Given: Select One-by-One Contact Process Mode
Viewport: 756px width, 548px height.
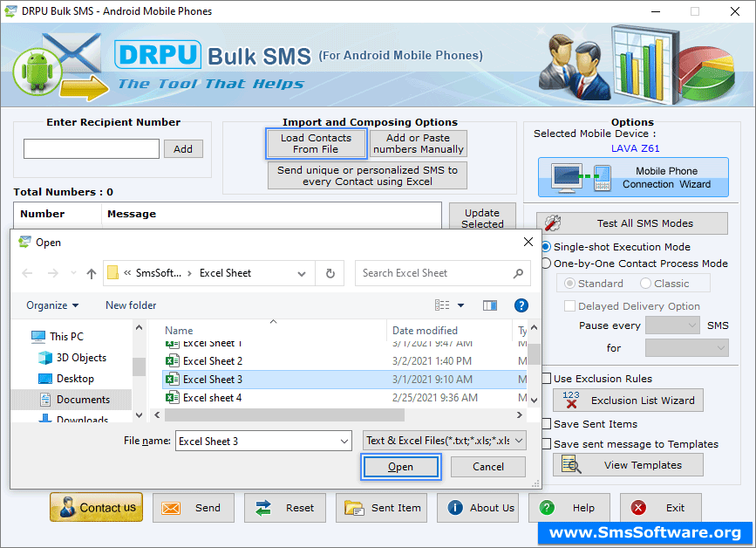Looking at the screenshot, I should point(546,264).
